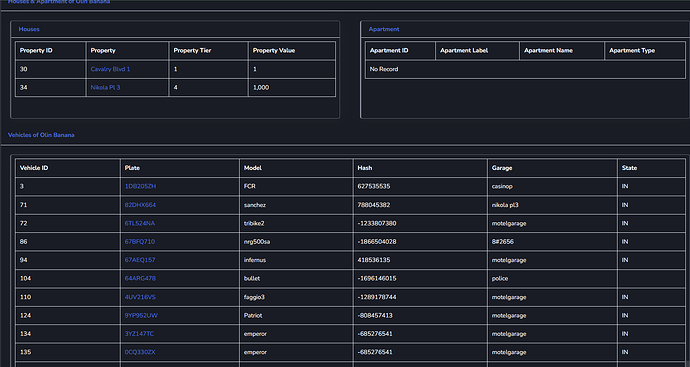Image resolution: width=690 pixels, height=367 pixels.
Task: Open plate link 3YZ147TC
Action: (x=139, y=334)
